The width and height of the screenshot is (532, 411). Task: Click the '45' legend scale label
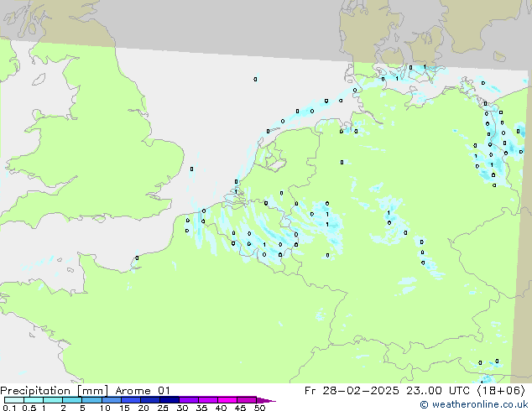(240, 408)
